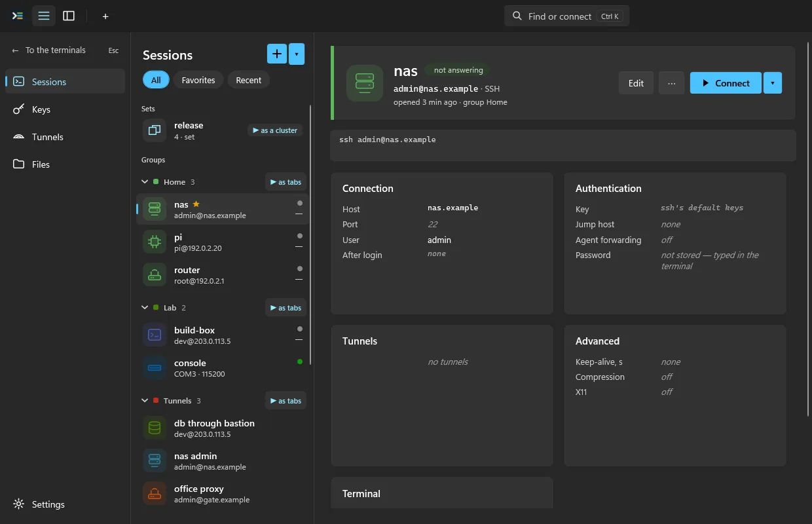Open Tunnels group as tabs
Image resolution: width=812 pixels, height=524 pixels.
point(286,401)
